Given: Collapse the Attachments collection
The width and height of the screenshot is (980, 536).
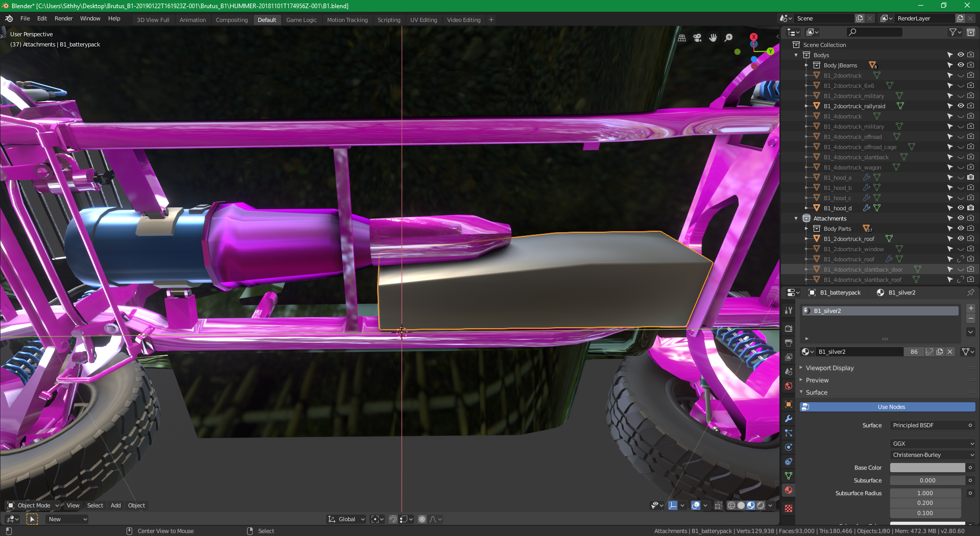Looking at the screenshot, I should [796, 218].
